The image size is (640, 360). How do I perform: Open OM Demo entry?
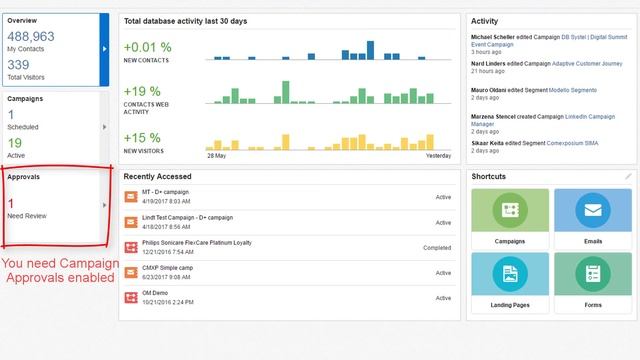tap(155, 293)
